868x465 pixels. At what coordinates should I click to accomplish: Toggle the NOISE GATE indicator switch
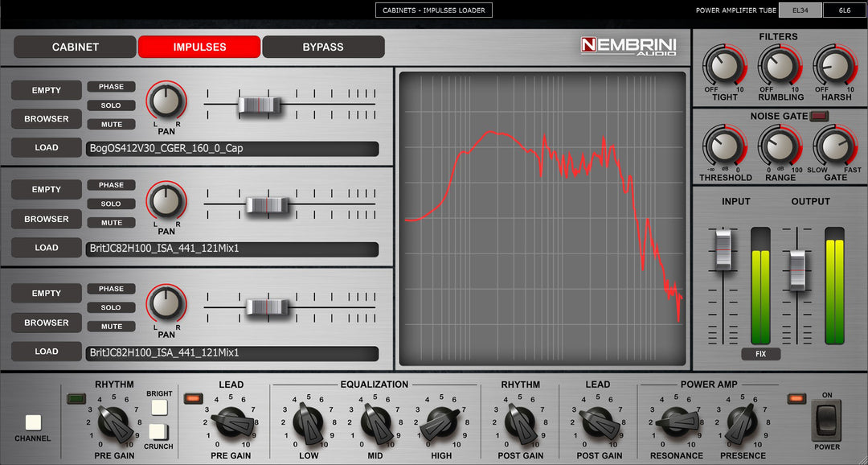pyautogui.click(x=819, y=116)
